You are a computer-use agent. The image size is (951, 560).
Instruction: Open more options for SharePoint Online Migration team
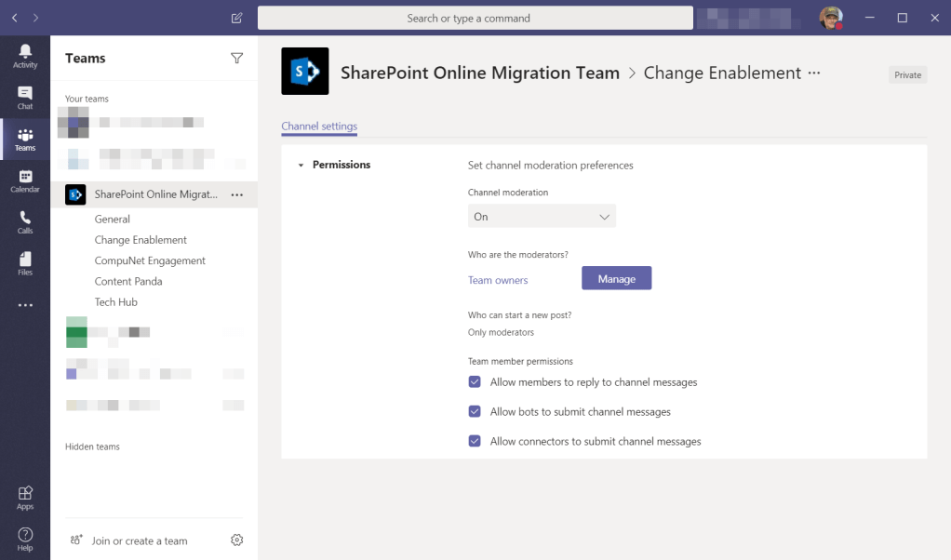tap(236, 194)
